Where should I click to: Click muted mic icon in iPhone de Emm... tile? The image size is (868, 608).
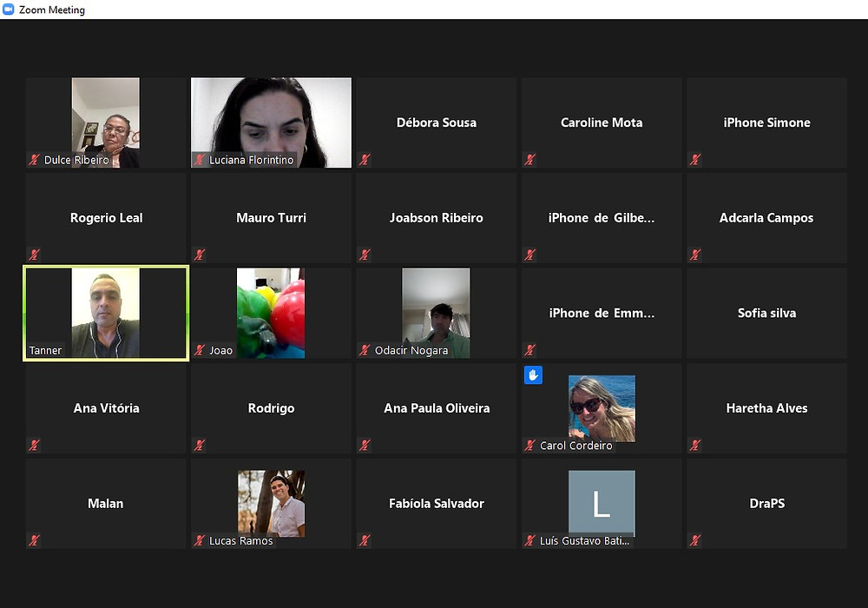point(529,351)
